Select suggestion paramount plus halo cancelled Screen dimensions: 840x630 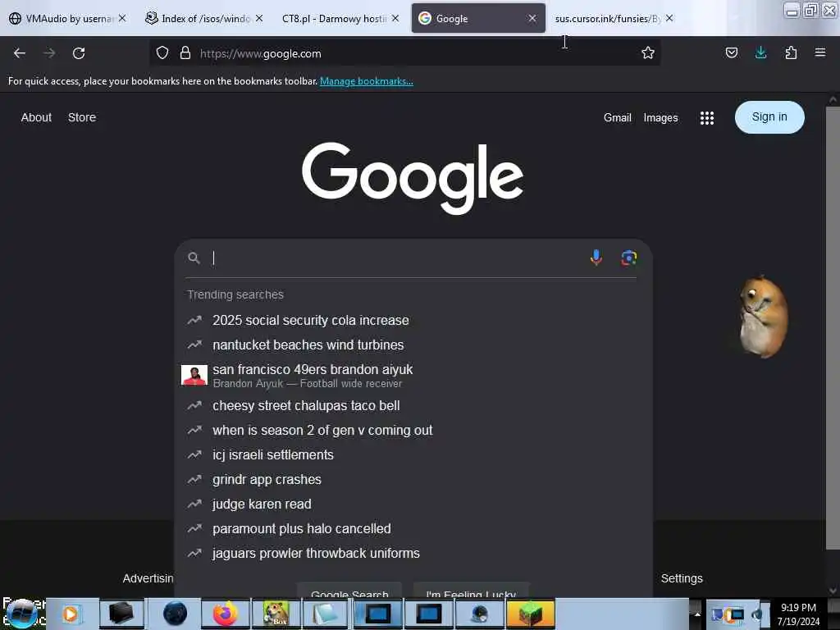(x=302, y=529)
